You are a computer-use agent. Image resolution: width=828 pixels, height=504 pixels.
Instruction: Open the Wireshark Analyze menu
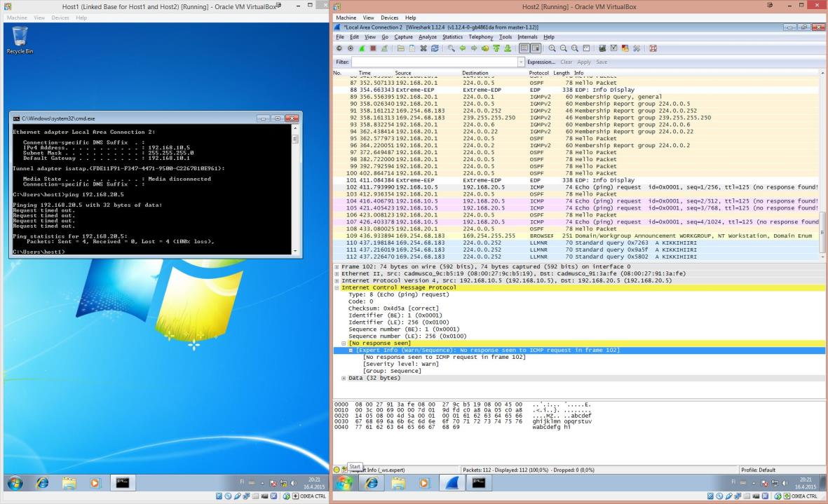pyautogui.click(x=428, y=37)
